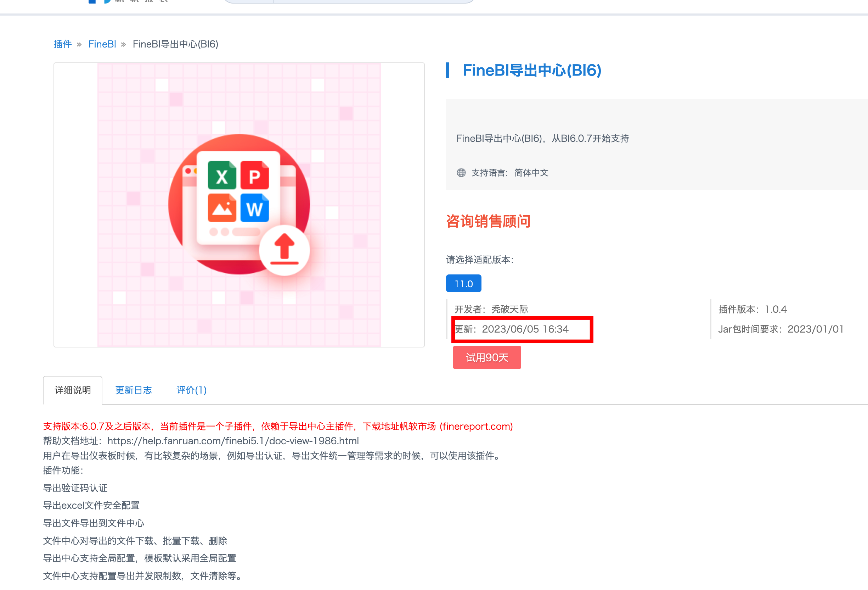Click the 支持语言：简体中文 text

tap(509, 172)
